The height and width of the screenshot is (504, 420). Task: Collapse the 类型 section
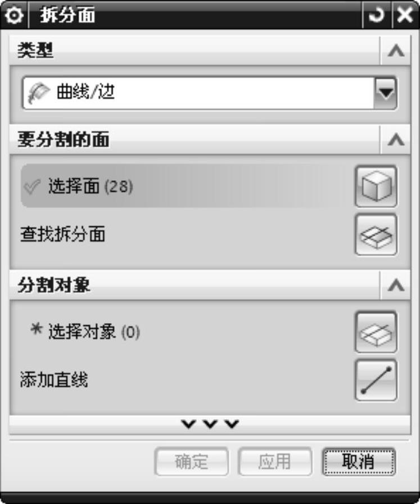(396, 51)
